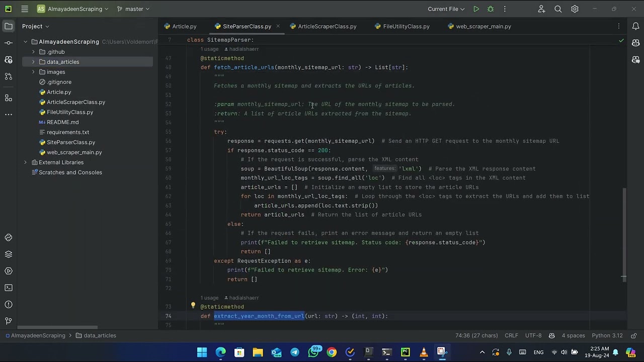Image resolution: width=644 pixels, height=362 pixels.
Task: Click the intention lightbulb at line 73
Action: (x=193, y=306)
